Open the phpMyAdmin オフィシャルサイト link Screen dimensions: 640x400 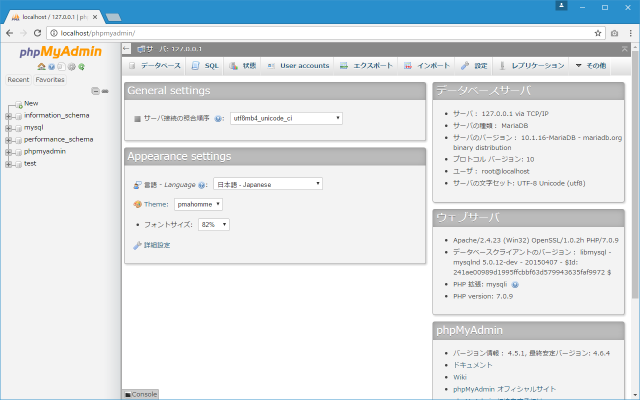504,389
